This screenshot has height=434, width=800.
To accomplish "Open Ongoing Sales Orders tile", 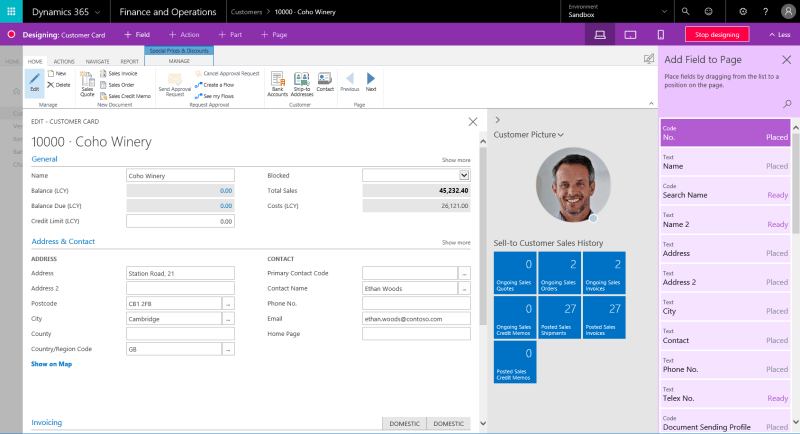I will click(559, 273).
